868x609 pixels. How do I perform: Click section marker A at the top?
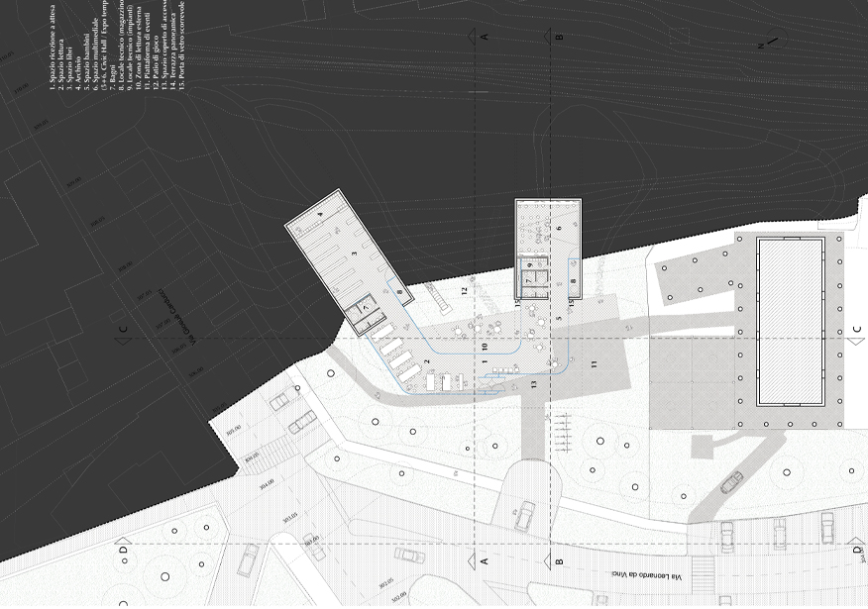click(485, 37)
